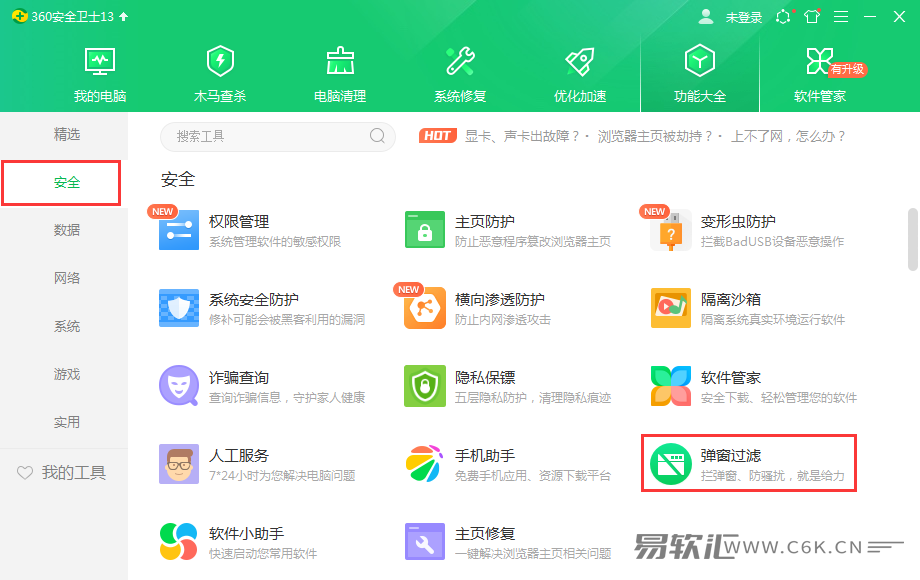Click description 防止内网渗透攻击
This screenshot has height=580, width=920.
pos(503,320)
